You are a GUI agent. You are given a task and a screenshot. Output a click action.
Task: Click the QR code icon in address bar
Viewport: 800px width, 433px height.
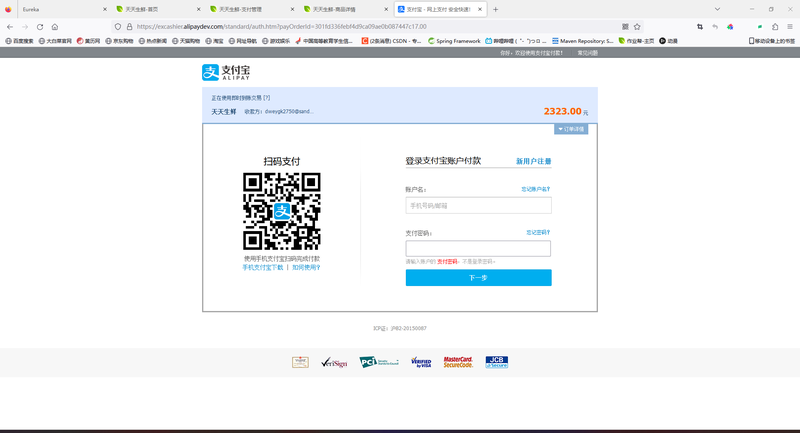[x=625, y=27]
